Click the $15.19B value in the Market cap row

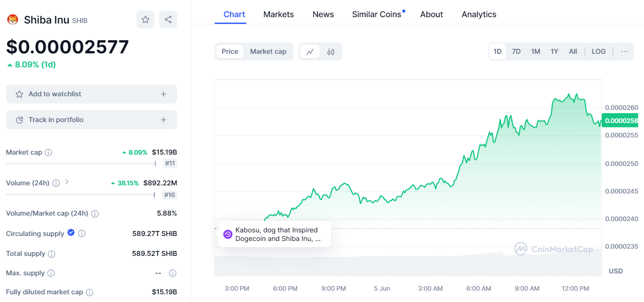pos(165,152)
